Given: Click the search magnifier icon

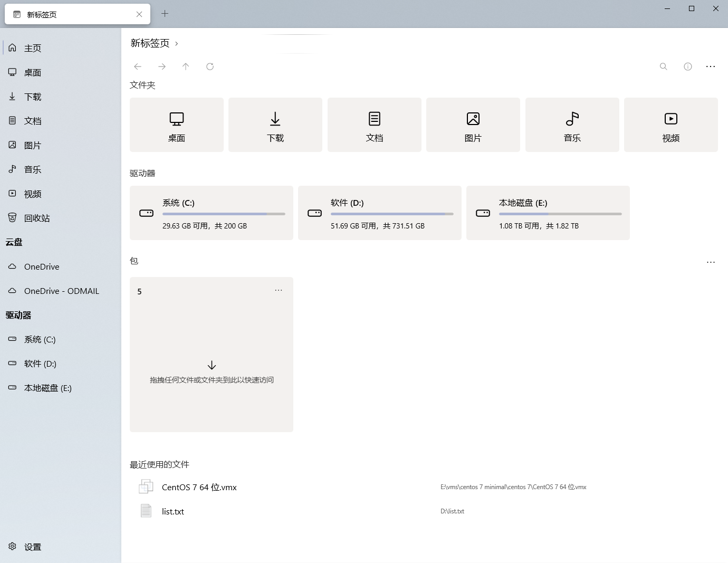Looking at the screenshot, I should click(x=664, y=66).
